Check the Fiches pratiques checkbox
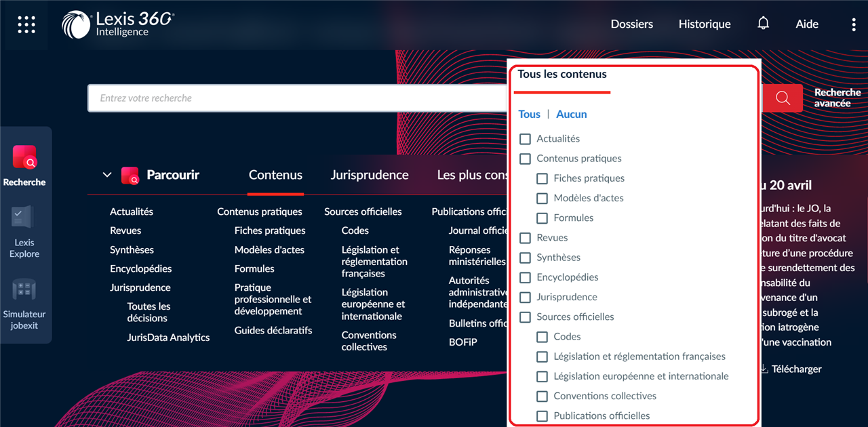This screenshot has height=427, width=868. [x=542, y=178]
